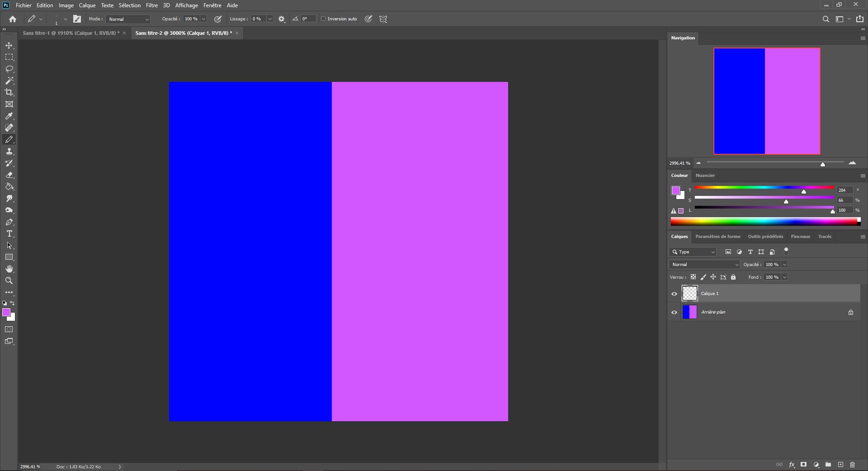The width and height of the screenshot is (868, 471).
Task: Delete the selected layer via the trash icon
Action: (x=853, y=465)
